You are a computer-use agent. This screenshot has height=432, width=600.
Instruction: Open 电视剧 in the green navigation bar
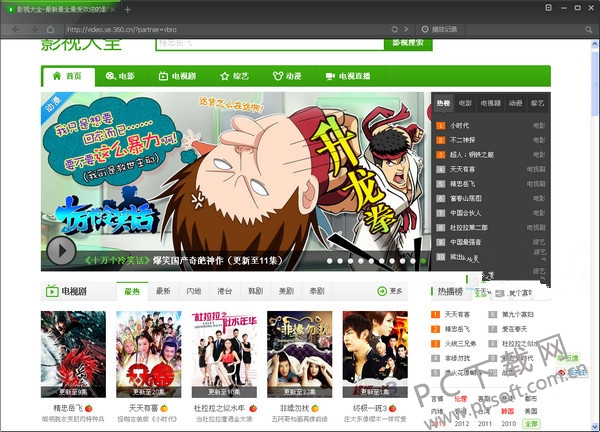click(x=178, y=76)
